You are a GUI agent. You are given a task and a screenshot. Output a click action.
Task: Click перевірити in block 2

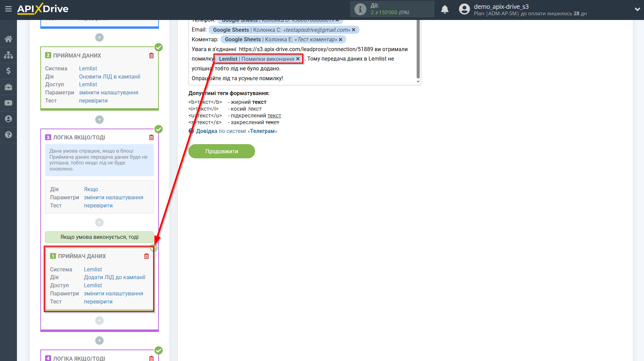click(x=94, y=100)
